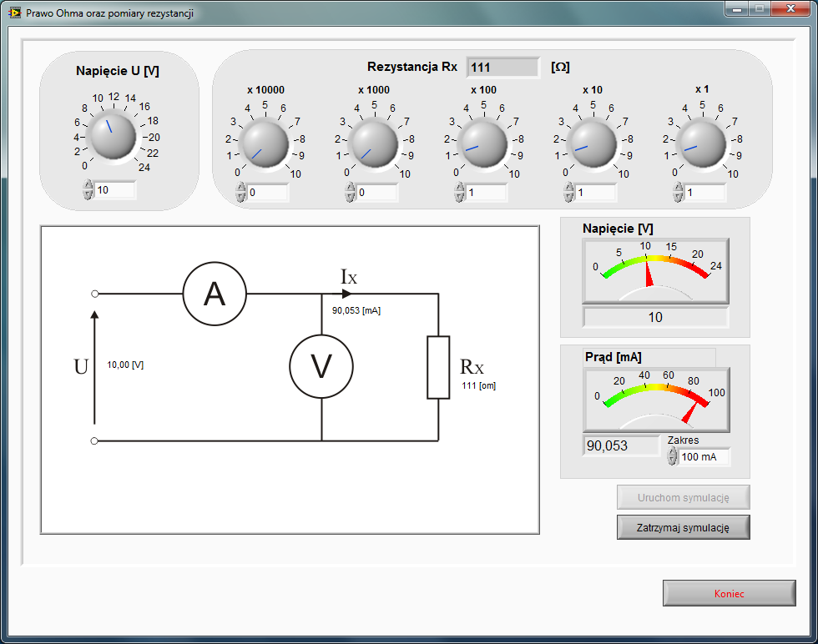Screen dimensions: 818x644
Task: Click the Zakres stepper arrows
Action: pyautogui.click(x=673, y=457)
